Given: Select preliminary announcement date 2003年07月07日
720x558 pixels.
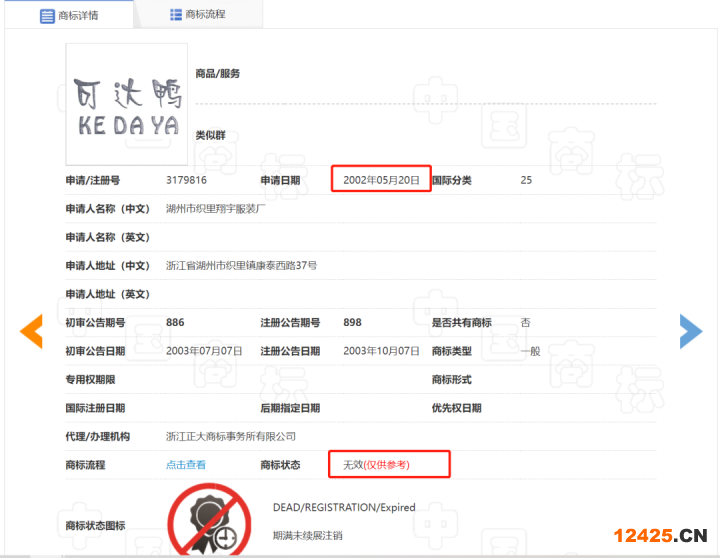Looking at the screenshot, I should pyautogui.click(x=204, y=351).
